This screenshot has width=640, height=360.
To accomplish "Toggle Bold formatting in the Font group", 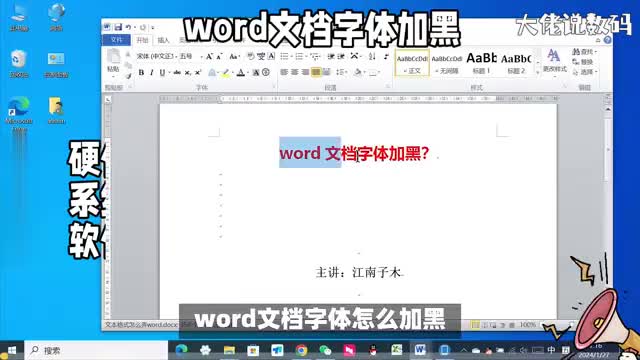I will 141,73.
